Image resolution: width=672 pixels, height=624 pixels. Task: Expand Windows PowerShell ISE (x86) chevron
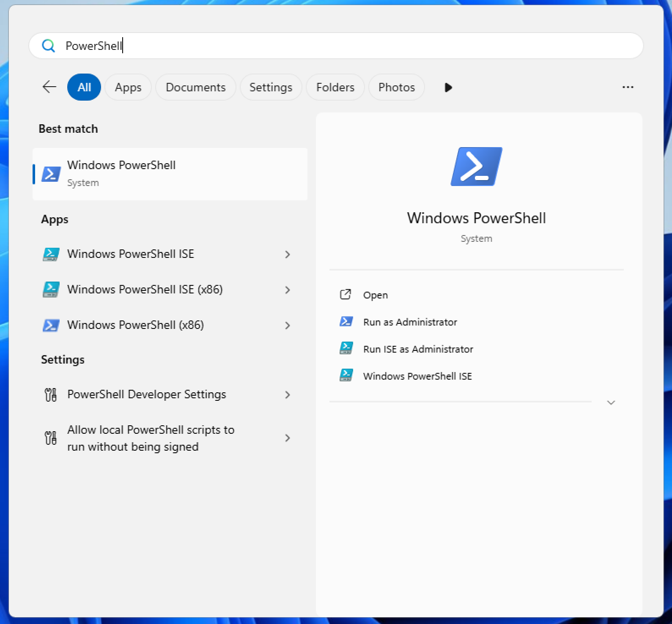[288, 290]
